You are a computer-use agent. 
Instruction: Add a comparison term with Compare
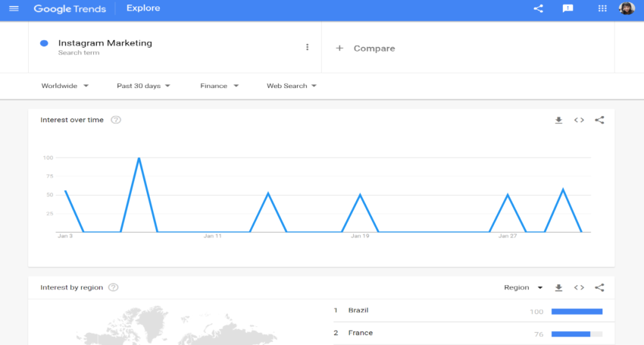tap(365, 48)
